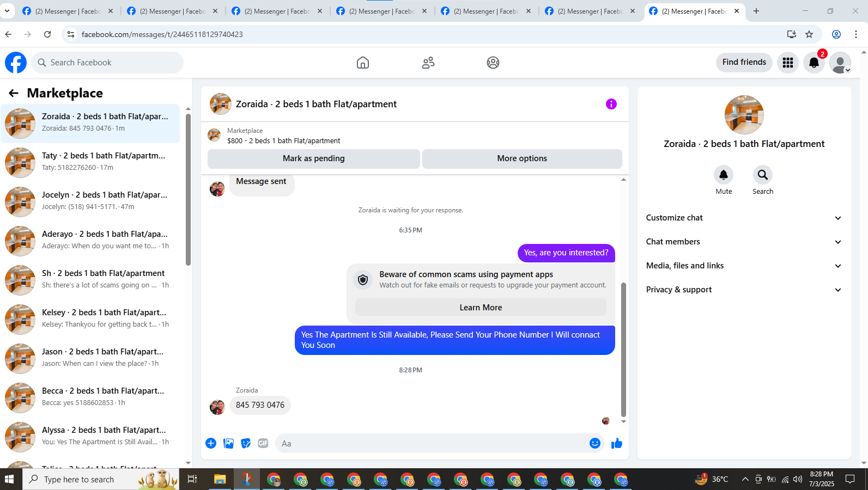Open Zoraida listing thumbnail in right panel
Image resolution: width=868 pixels, height=490 pixels.
(744, 115)
